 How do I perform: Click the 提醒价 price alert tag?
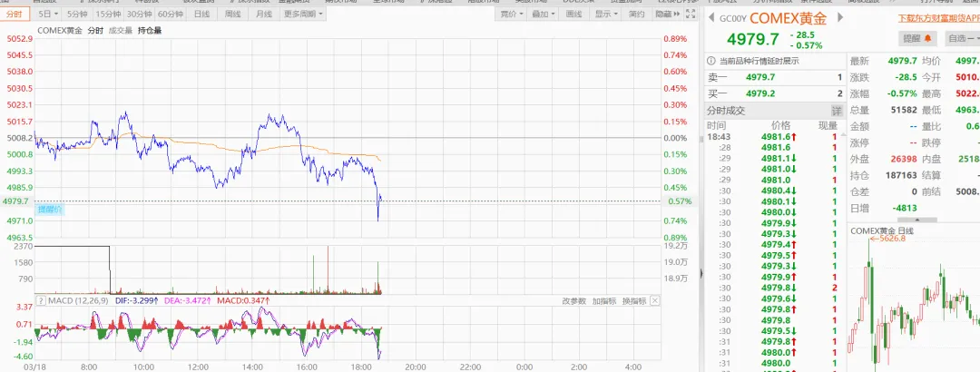50,210
